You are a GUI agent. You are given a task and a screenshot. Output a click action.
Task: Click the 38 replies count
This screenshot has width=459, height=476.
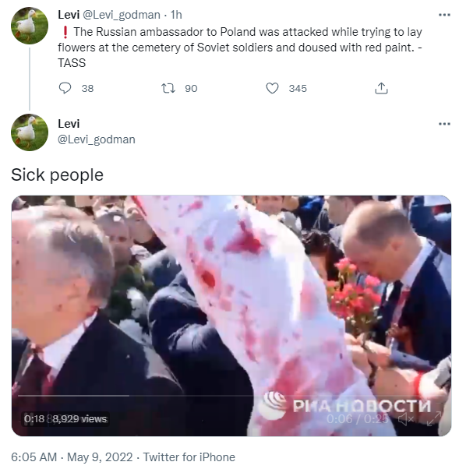point(87,88)
